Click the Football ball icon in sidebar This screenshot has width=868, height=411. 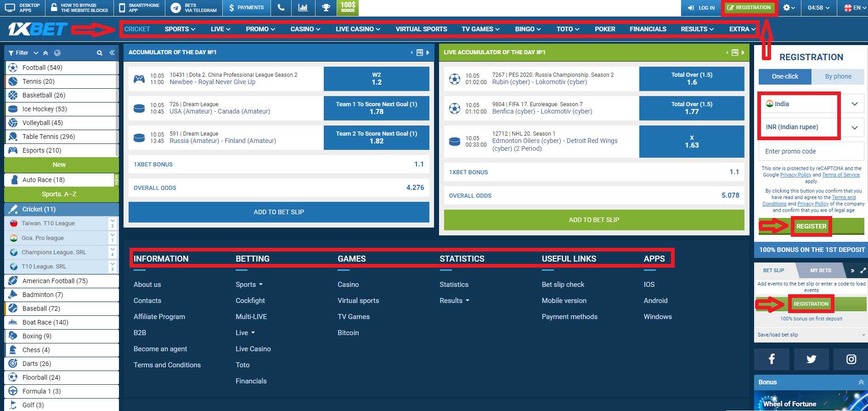tap(13, 68)
